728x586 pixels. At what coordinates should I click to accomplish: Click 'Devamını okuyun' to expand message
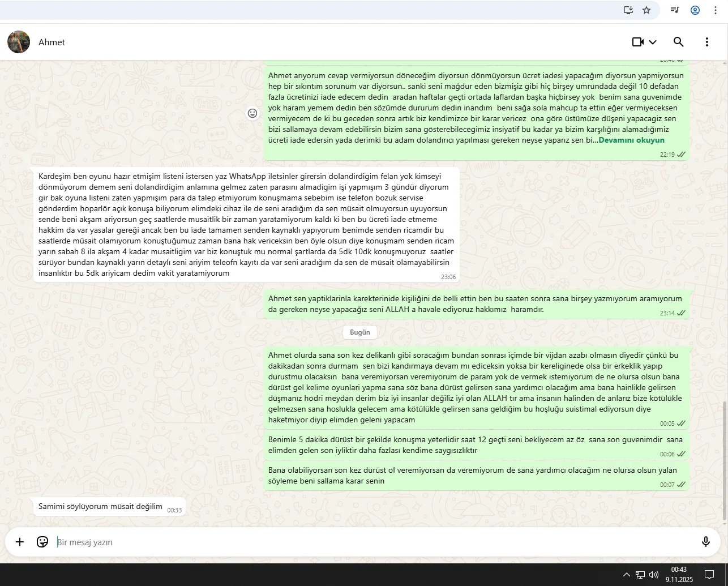[631, 140]
